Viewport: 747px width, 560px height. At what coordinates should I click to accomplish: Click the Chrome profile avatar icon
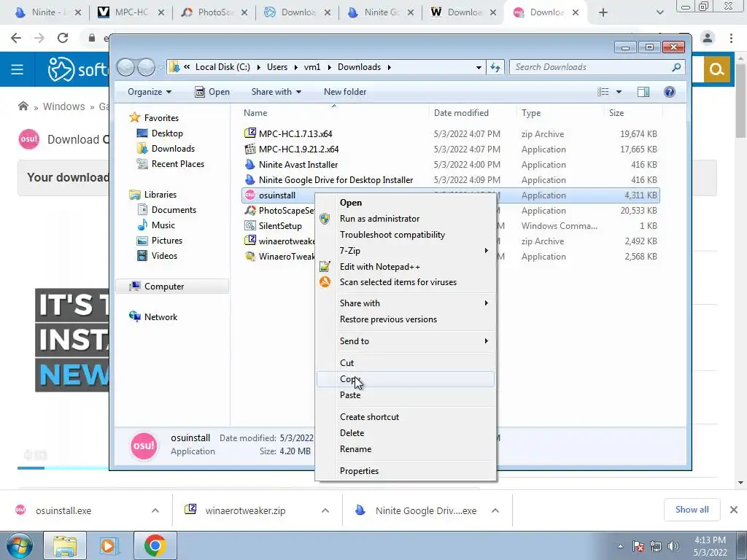coord(708,38)
